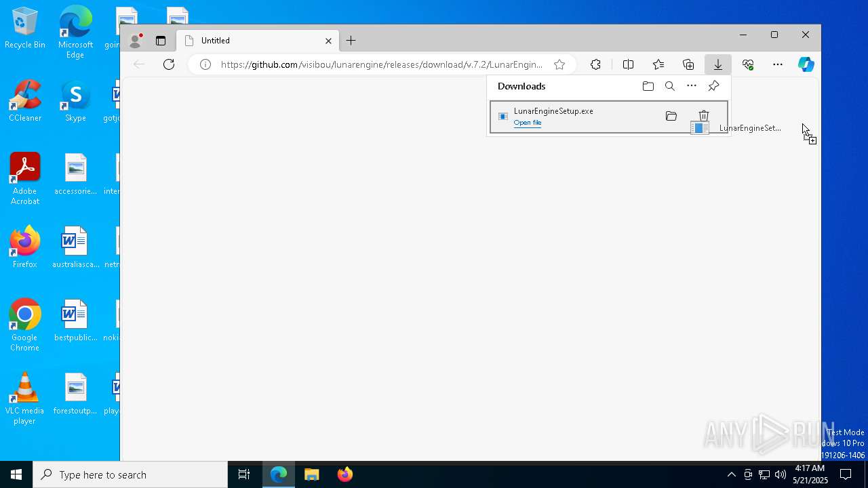This screenshot has width=868, height=488.
Task: Close the Untitled tab
Action: point(328,41)
